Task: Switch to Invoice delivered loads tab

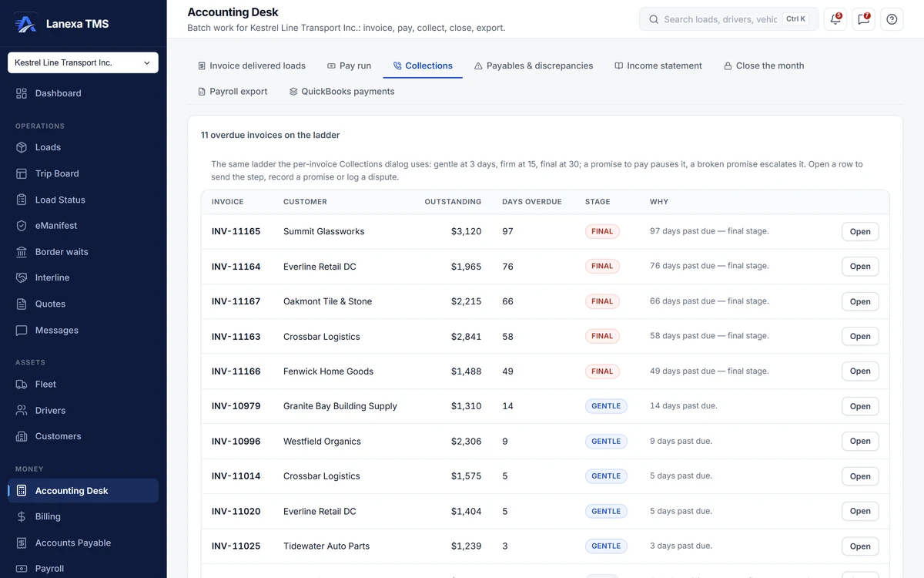Action: [251, 66]
